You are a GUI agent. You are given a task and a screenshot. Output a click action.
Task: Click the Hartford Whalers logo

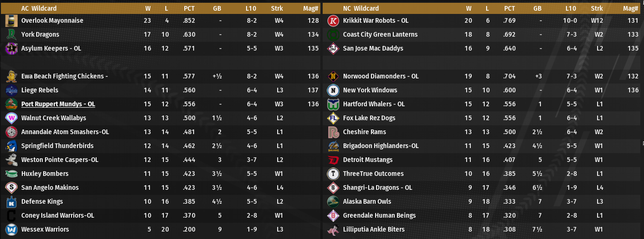click(333, 104)
